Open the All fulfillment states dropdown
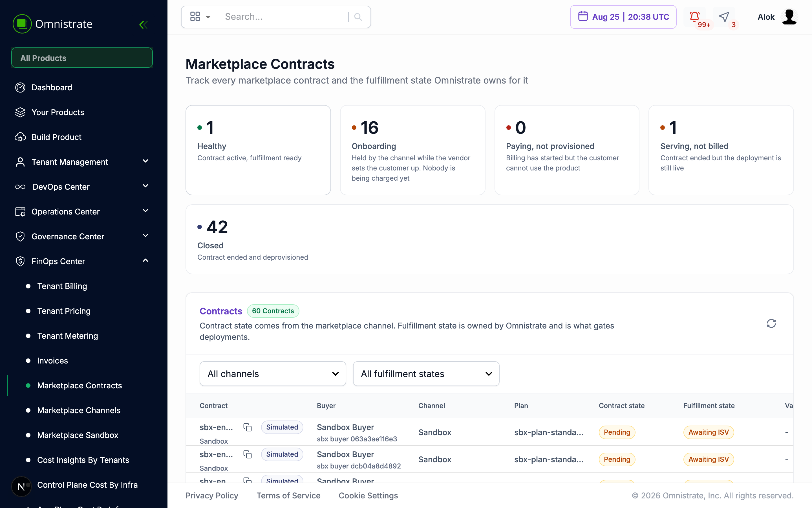The width and height of the screenshot is (812, 508). coord(426,374)
